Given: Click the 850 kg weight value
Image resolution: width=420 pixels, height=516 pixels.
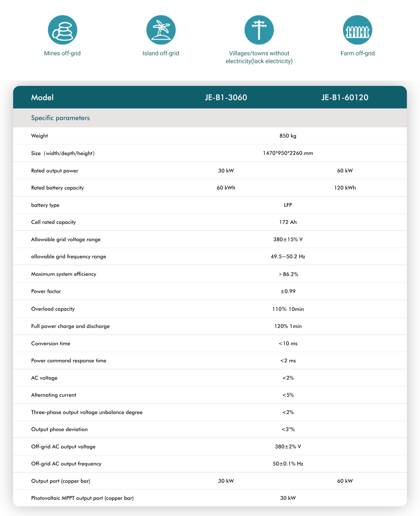Looking at the screenshot, I should [x=288, y=136].
